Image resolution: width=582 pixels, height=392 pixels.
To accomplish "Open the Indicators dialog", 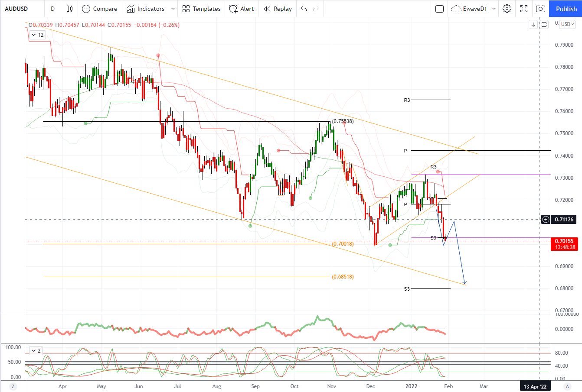I will click(146, 9).
